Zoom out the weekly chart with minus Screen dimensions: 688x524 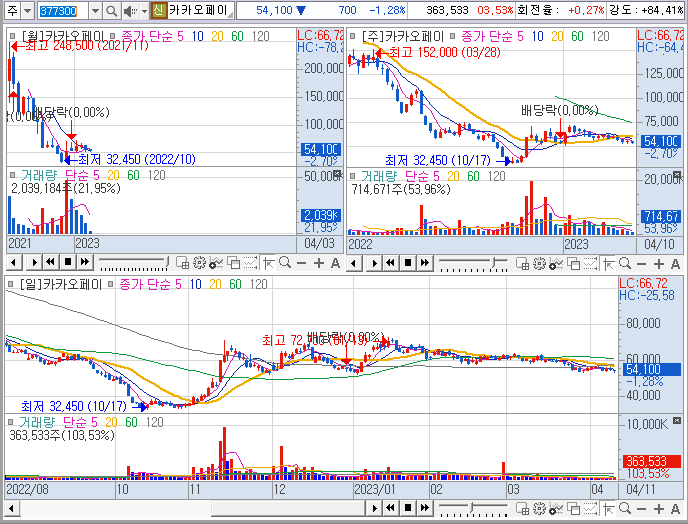(x=641, y=264)
